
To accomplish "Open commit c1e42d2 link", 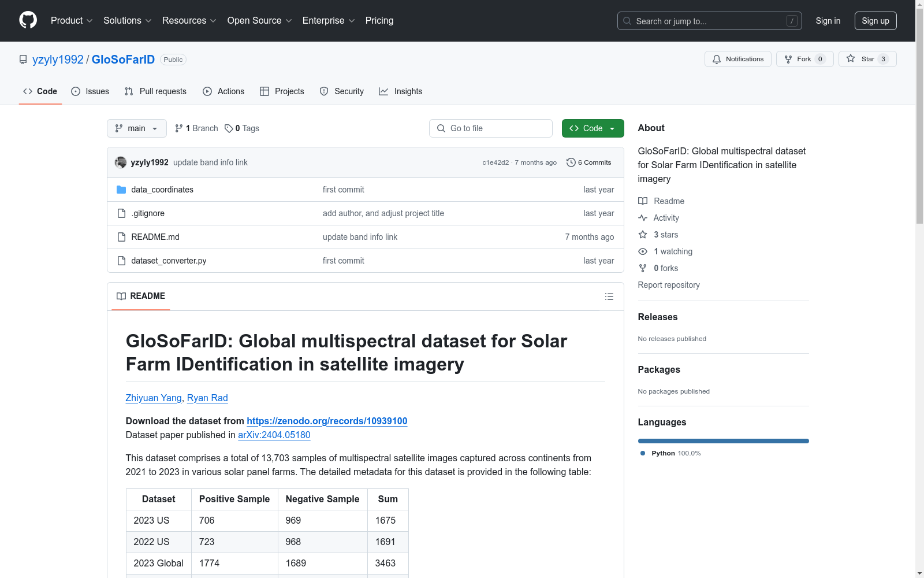I will [495, 162].
